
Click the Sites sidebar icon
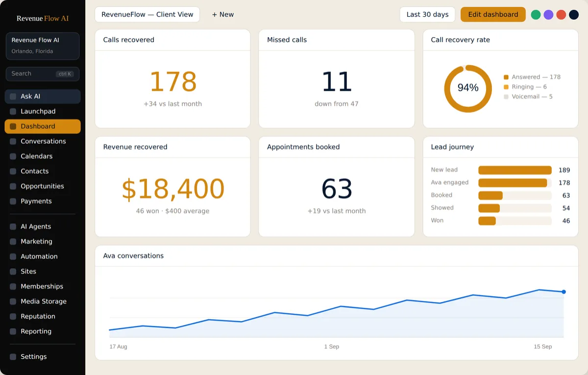13,272
